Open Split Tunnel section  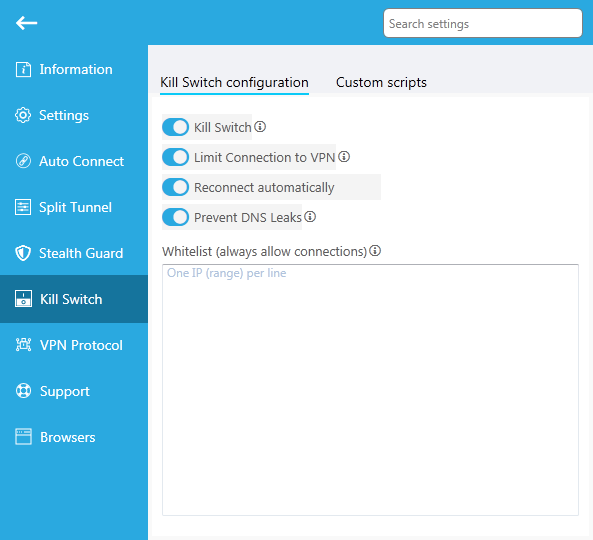click(x=74, y=207)
